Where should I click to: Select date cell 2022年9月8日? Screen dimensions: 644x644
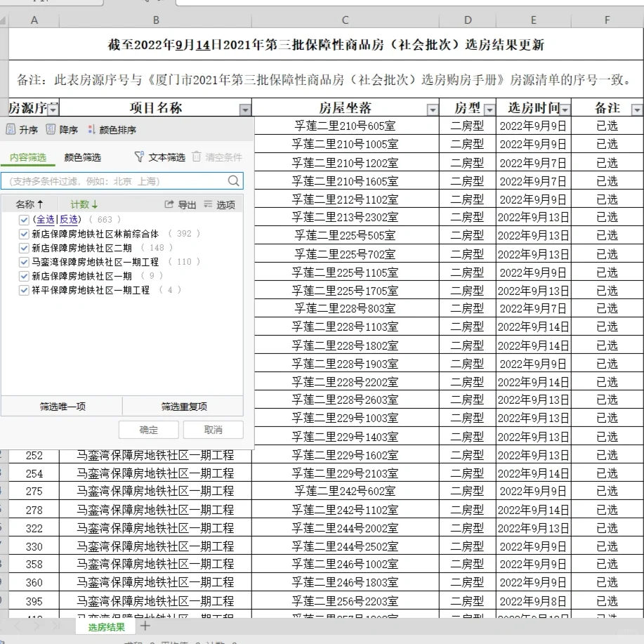pyautogui.click(x=534, y=602)
